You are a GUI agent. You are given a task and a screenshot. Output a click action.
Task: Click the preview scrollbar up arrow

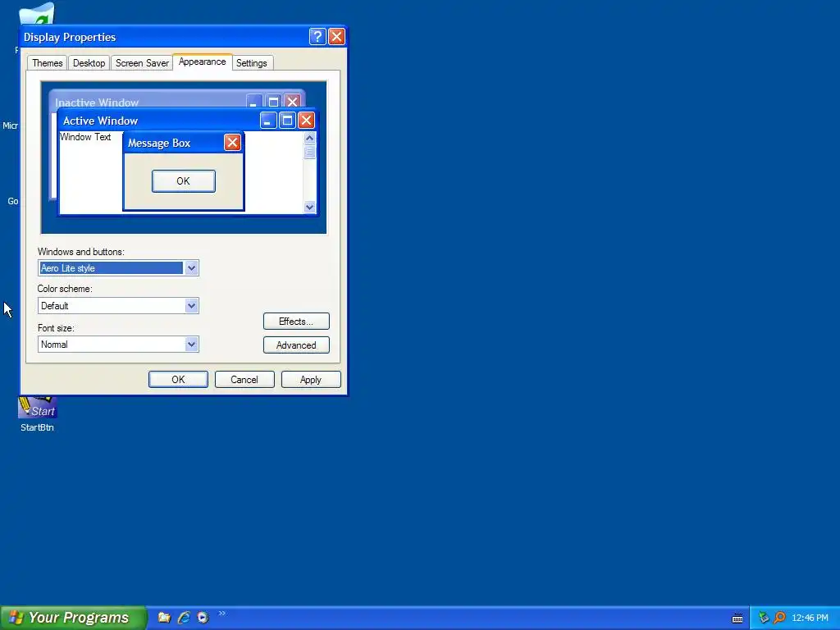point(309,138)
